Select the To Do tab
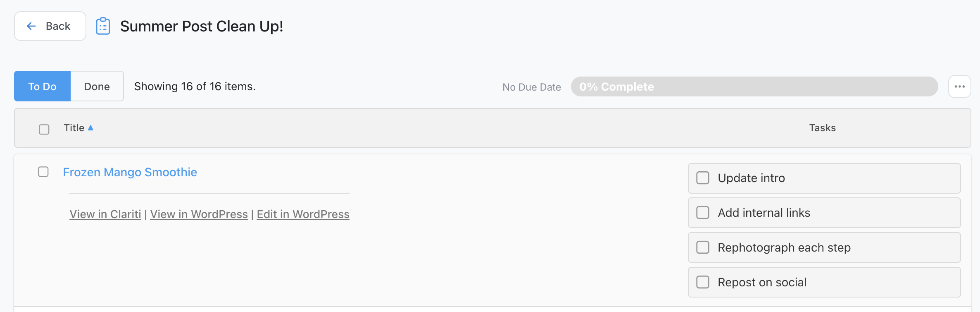 [42, 86]
